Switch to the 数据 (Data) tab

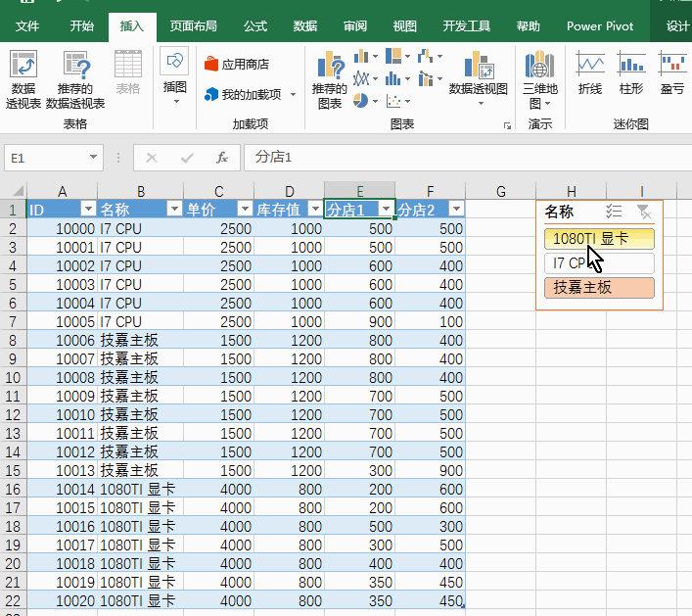click(x=305, y=26)
